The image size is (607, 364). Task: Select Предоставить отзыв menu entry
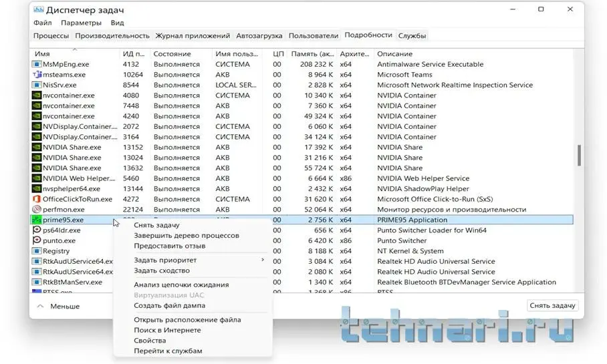click(x=170, y=246)
